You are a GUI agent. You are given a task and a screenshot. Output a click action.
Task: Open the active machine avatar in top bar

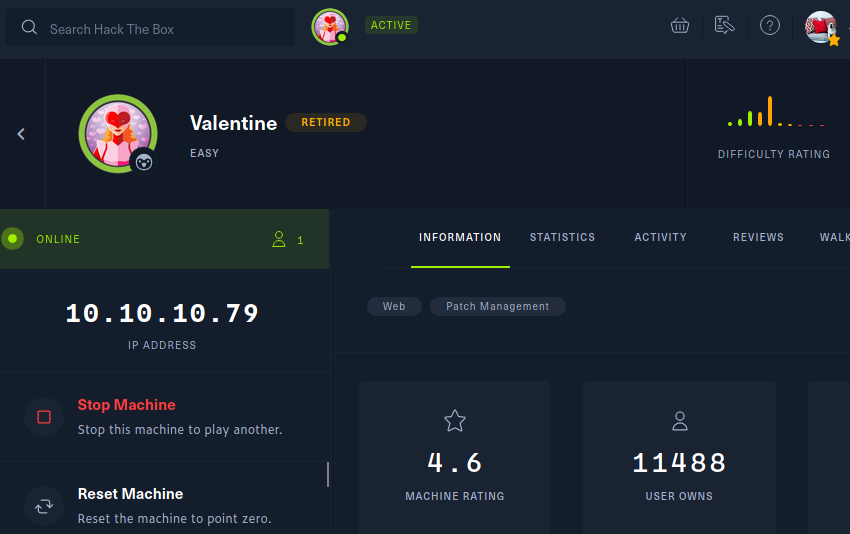click(x=330, y=27)
